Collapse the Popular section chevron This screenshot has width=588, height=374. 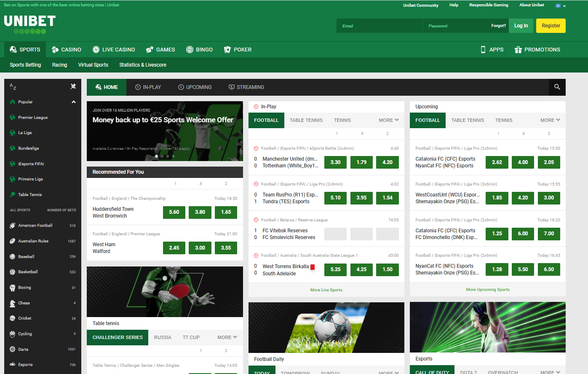coord(73,102)
